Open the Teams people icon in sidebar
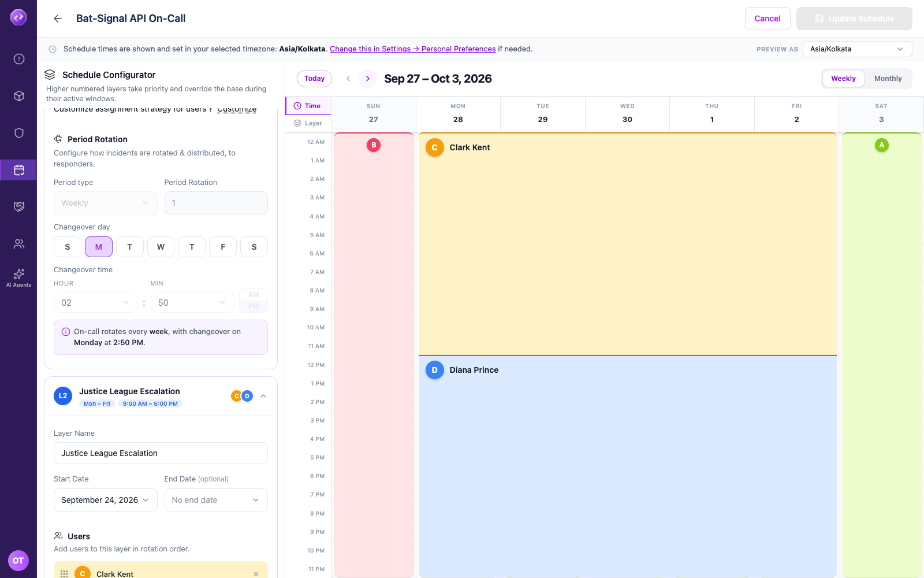 [x=19, y=244]
